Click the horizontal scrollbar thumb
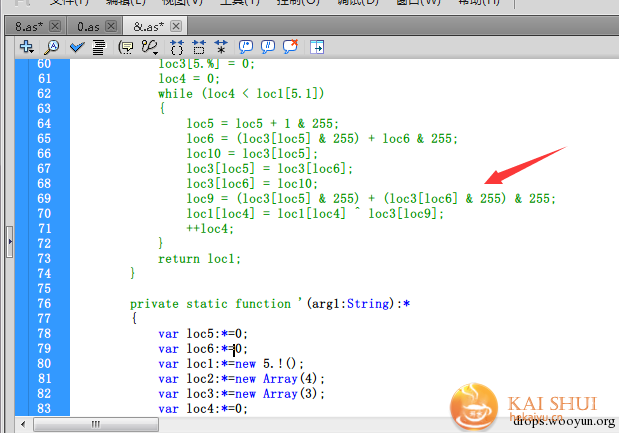The width and height of the screenshot is (619, 433). click(x=96, y=425)
